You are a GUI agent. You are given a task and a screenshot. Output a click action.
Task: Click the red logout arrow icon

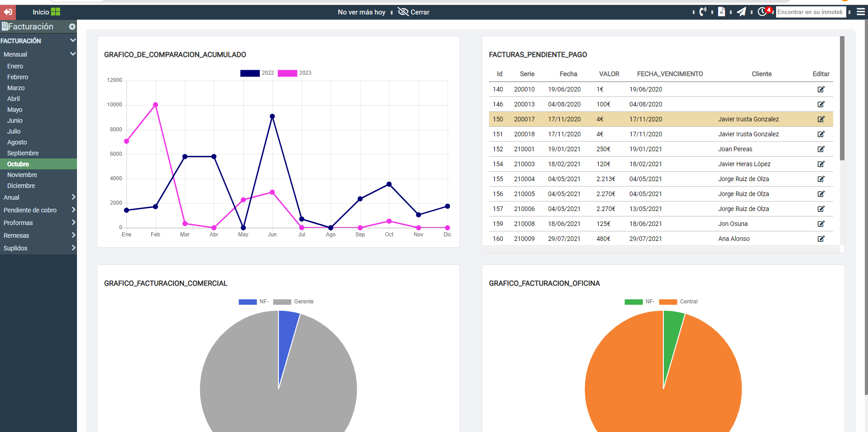click(8, 12)
